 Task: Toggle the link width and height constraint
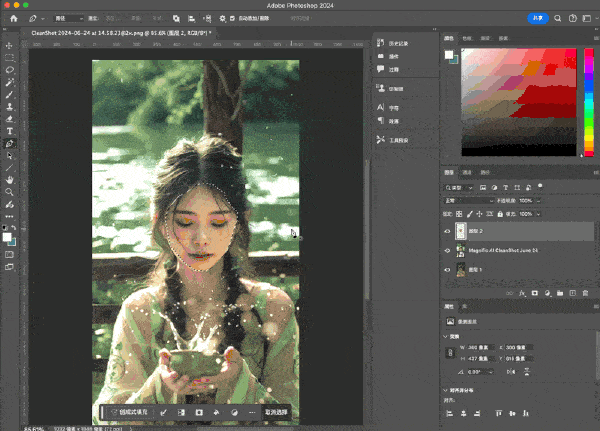tap(450, 353)
